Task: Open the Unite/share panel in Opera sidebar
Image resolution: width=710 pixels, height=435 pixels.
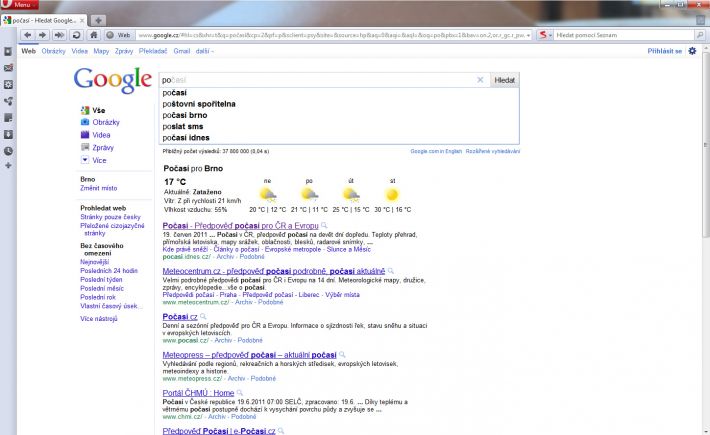Action: point(8,101)
